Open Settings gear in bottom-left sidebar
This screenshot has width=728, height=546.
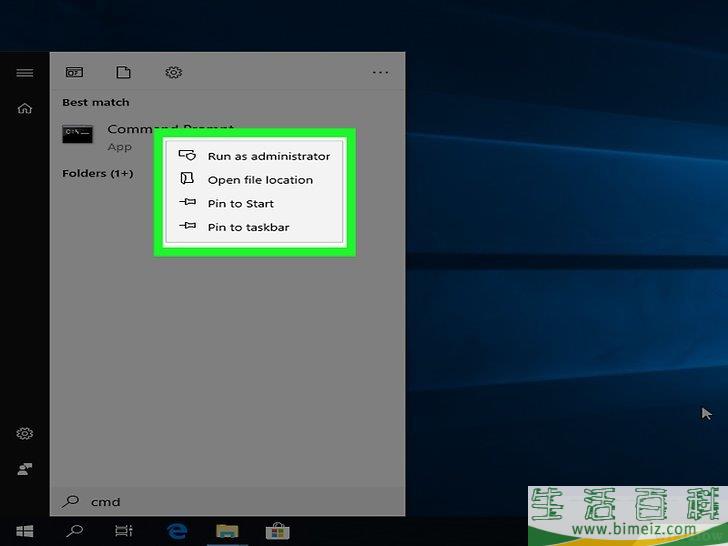25,434
